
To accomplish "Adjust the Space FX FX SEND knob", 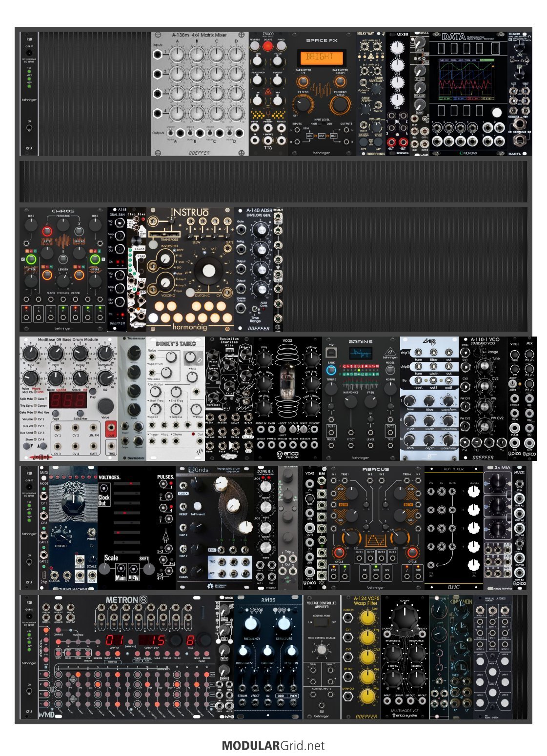I will [x=303, y=103].
